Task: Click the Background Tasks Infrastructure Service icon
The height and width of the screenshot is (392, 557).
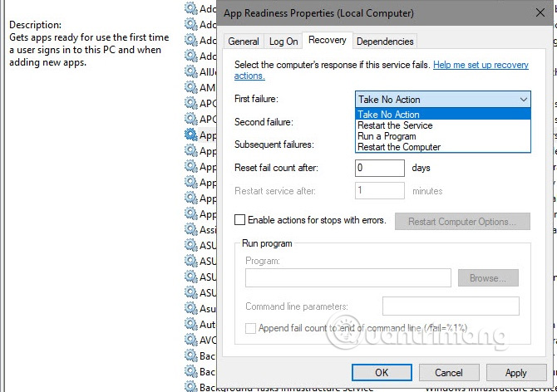Action: click(190, 387)
